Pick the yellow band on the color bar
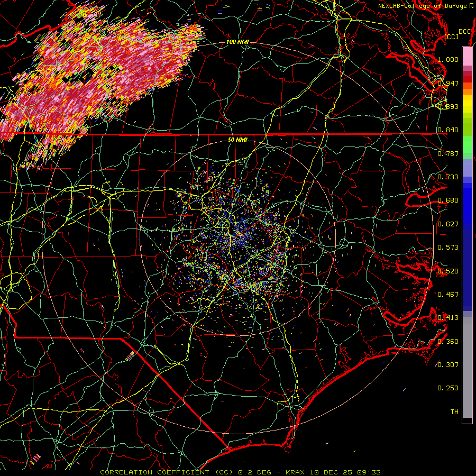The image size is (476, 476). (x=467, y=104)
